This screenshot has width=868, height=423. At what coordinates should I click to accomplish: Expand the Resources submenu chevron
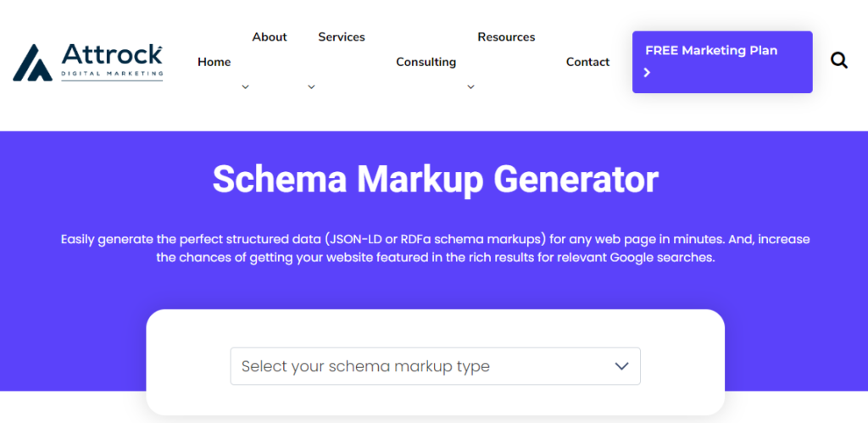(471, 86)
